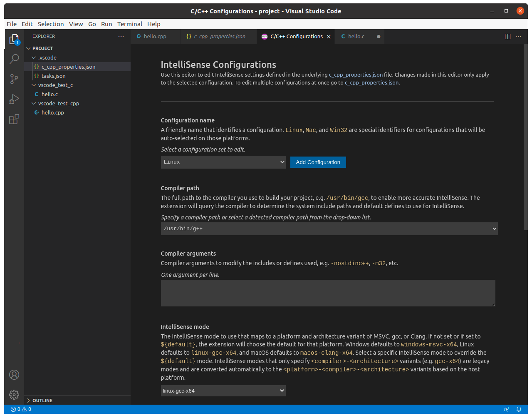The width and height of the screenshot is (532, 418).
Task: Click the hello.c file icon in explorer
Action: coord(37,94)
